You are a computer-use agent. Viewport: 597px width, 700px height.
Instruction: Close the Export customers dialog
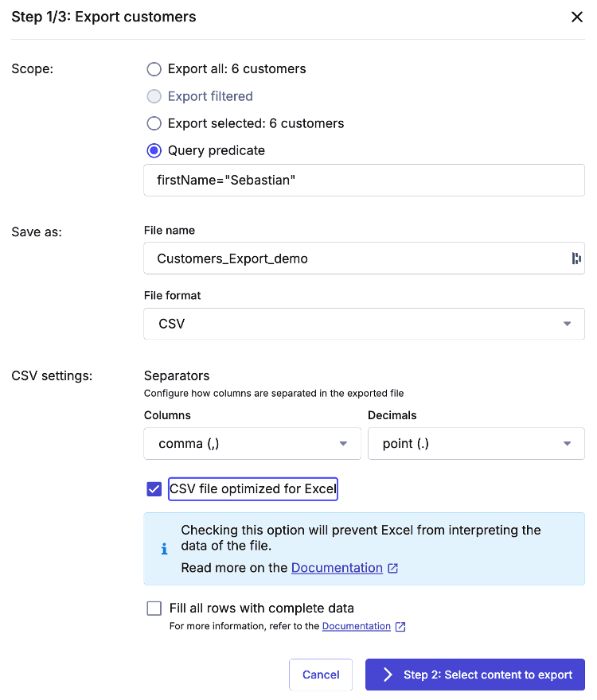577,17
